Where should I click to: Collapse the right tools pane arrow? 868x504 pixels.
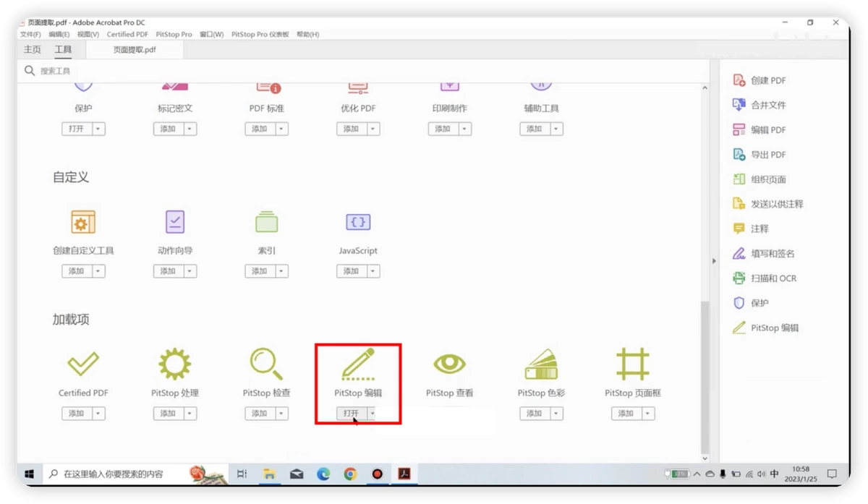tap(714, 261)
